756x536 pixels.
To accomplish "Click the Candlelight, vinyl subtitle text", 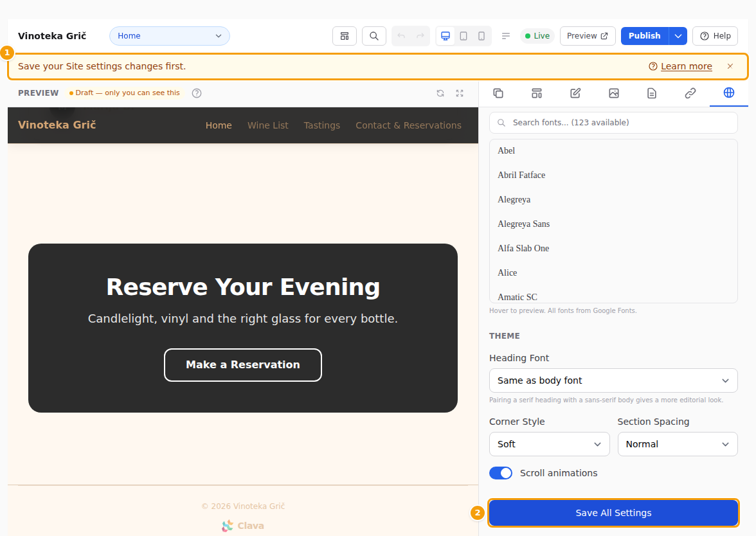I will click(243, 319).
